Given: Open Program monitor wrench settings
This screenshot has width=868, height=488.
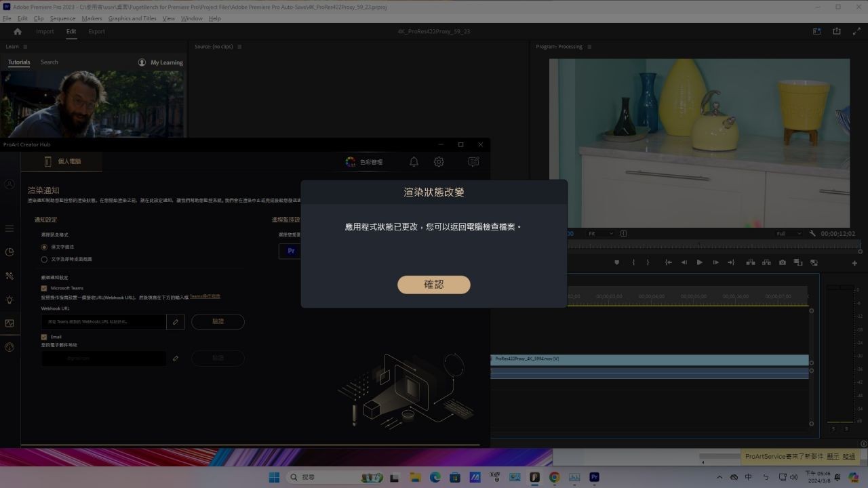Looking at the screenshot, I should [812, 234].
